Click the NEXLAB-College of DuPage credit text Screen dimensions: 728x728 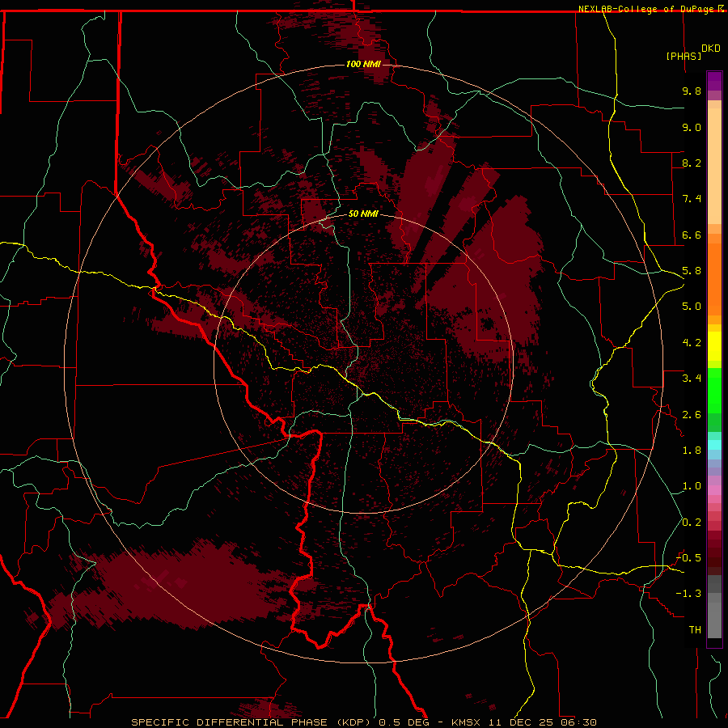pos(647,9)
